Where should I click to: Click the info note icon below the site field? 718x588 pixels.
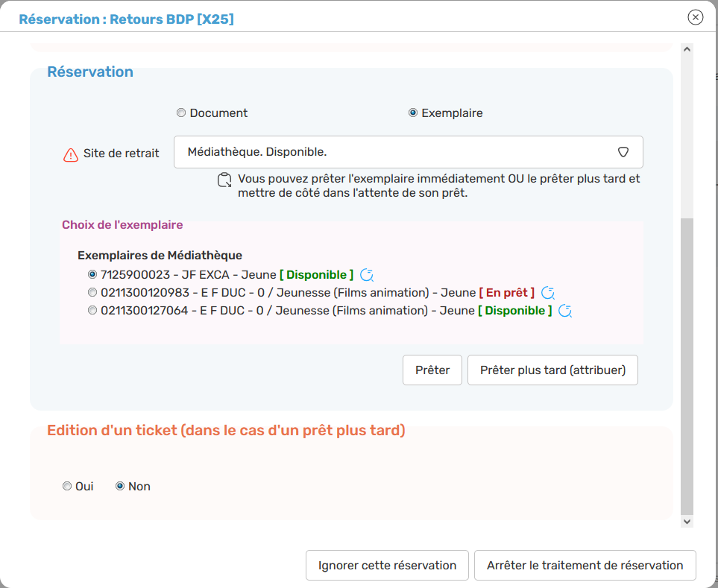pos(224,180)
